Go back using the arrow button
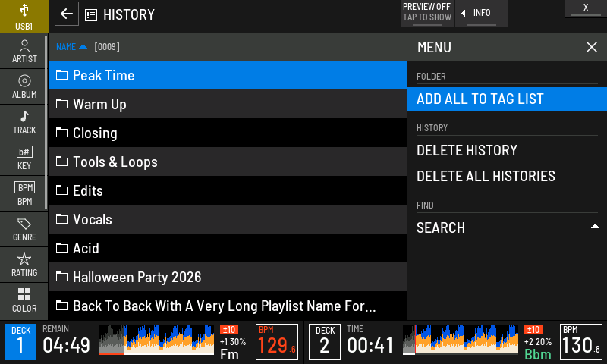 pyautogui.click(x=67, y=14)
